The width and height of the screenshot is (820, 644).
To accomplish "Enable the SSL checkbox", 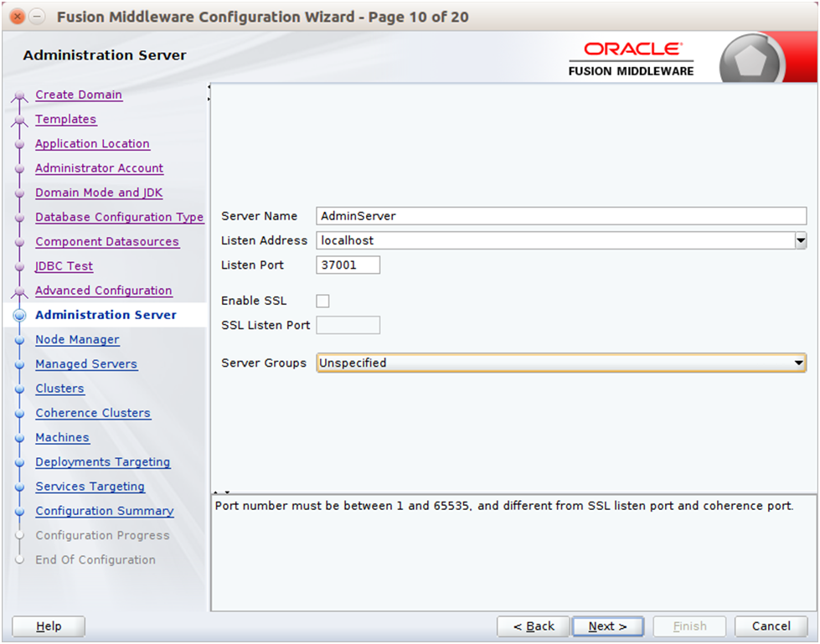I will click(x=322, y=301).
